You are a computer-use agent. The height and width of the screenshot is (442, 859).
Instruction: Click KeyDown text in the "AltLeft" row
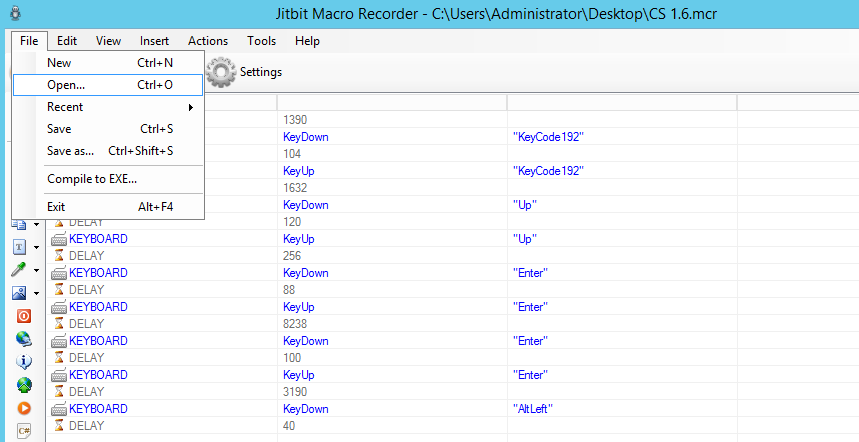(x=306, y=409)
